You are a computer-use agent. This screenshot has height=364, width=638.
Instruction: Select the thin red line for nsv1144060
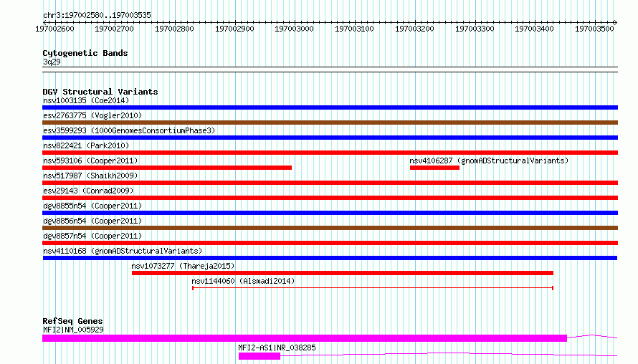[x=373, y=288]
